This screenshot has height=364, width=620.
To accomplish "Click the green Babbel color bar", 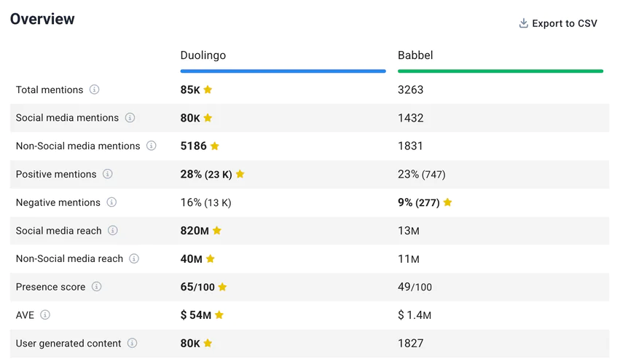I will point(500,71).
